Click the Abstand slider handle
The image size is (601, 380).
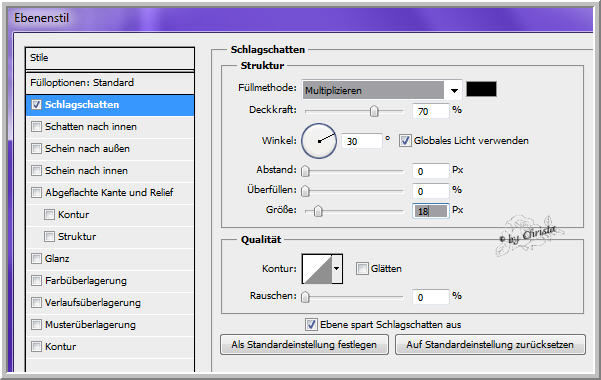[305, 171]
